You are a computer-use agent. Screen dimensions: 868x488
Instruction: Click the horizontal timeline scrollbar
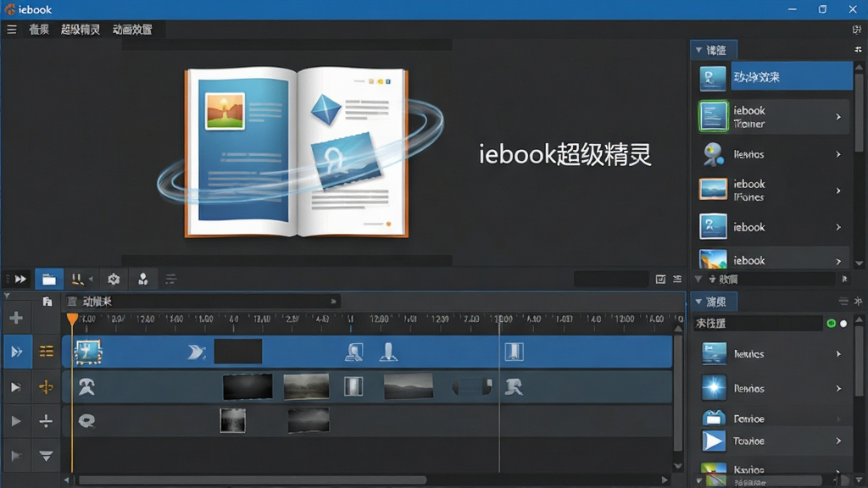click(253, 480)
